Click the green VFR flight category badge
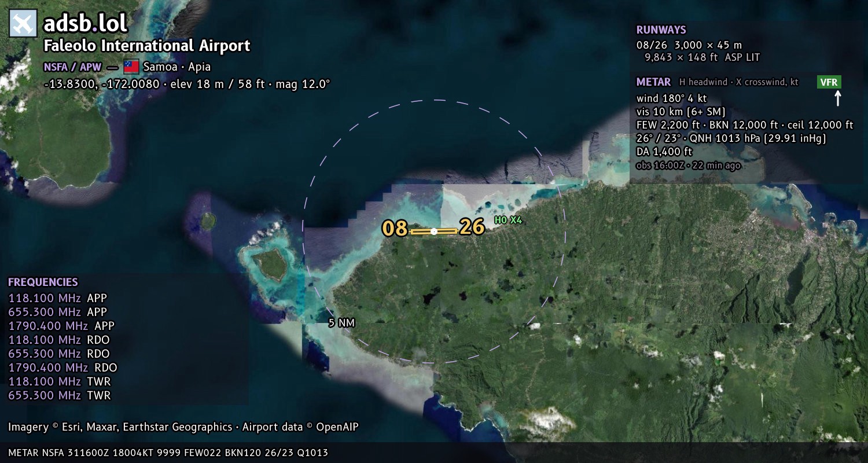Image resolution: width=868 pixels, height=463 pixels. pyautogui.click(x=829, y=82)
